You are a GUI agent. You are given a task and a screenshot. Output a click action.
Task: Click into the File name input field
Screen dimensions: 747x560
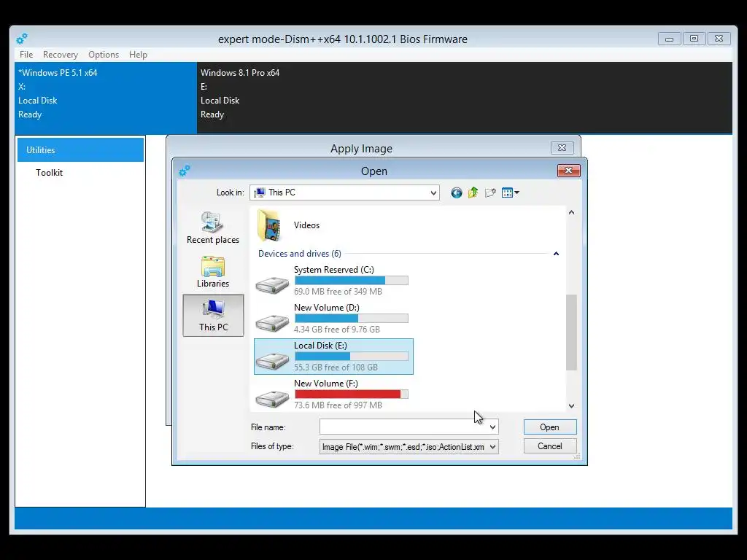tap(403, 427)
